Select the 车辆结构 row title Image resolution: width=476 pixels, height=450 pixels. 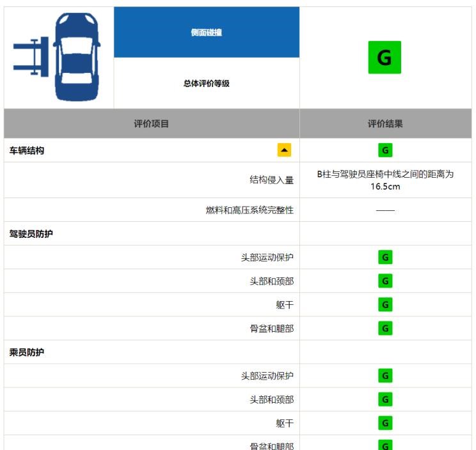click(x=27, y=150)
